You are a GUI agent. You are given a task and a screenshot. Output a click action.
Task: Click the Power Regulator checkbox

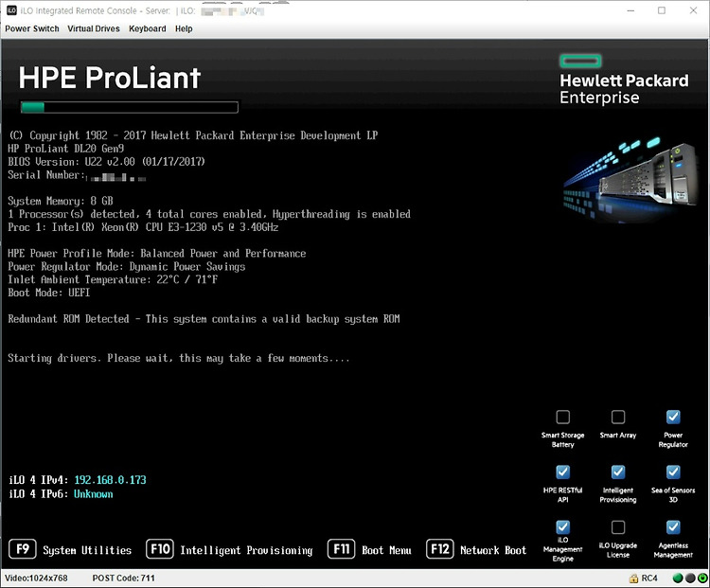[673, 417]
